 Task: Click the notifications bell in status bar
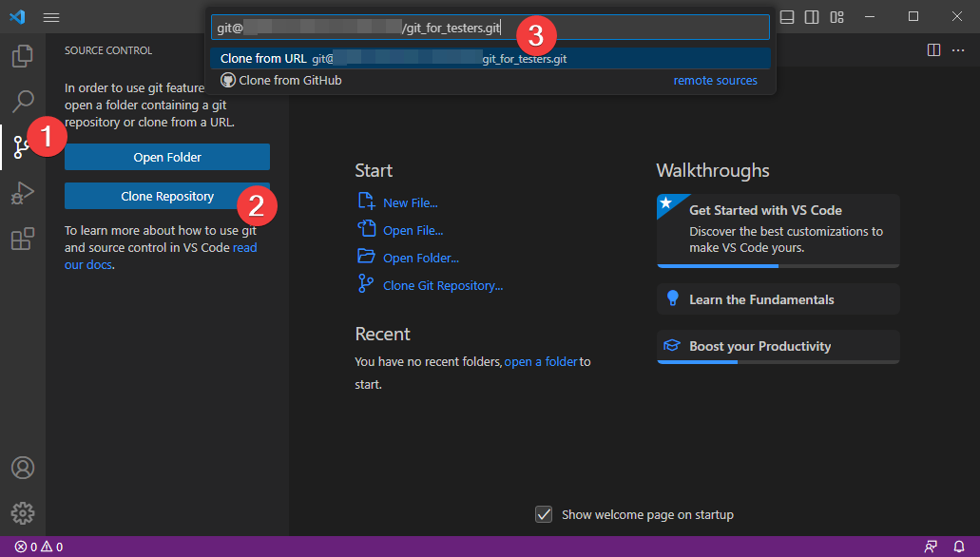pyautogui.click(x=958, y=547)
